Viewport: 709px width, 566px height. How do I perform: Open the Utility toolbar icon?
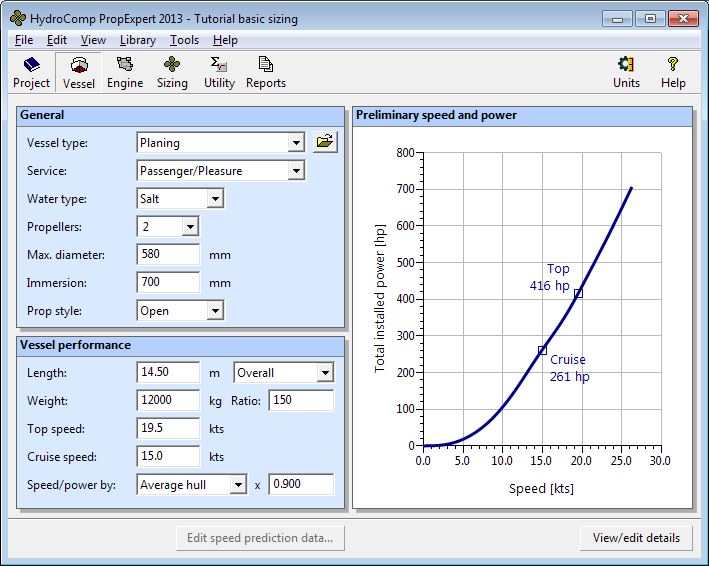[219, 73]
